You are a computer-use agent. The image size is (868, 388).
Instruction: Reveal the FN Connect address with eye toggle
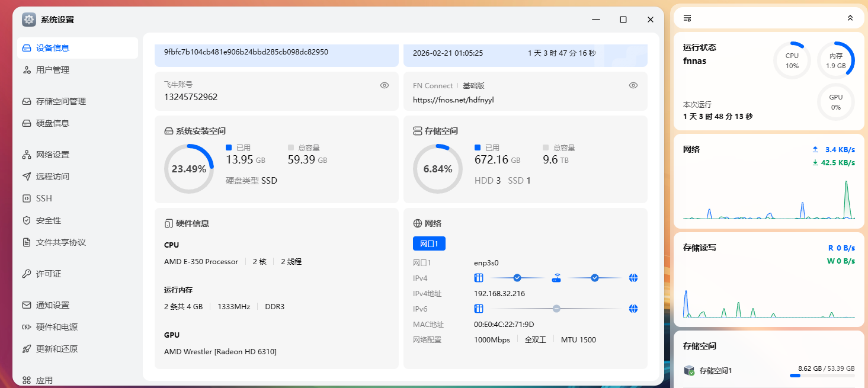633,85
